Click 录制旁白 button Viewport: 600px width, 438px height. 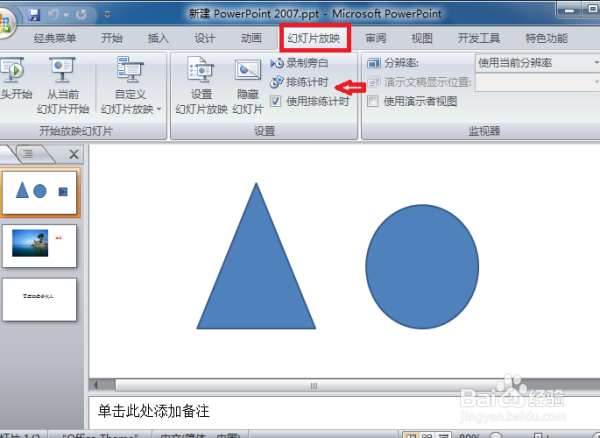[299, 63]
